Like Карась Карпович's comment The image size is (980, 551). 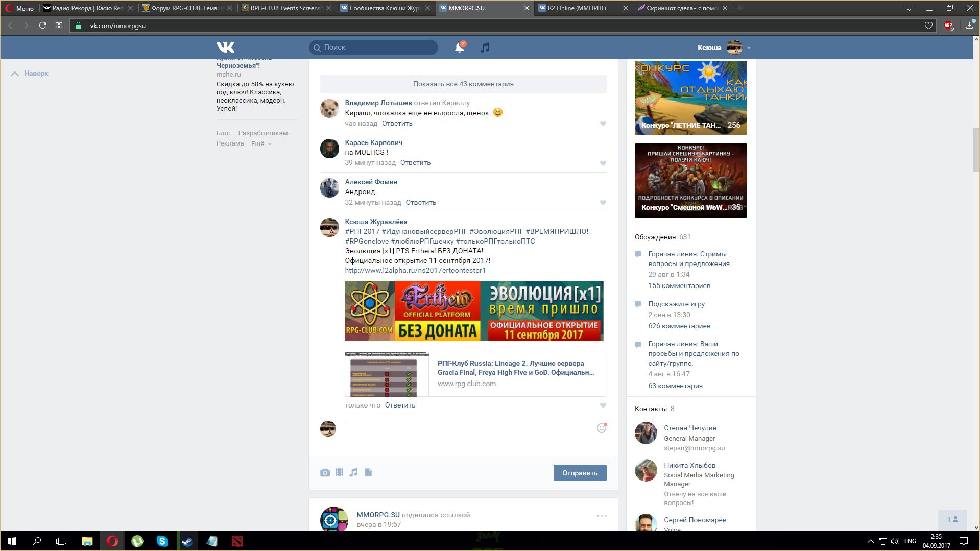pos(603,163)
